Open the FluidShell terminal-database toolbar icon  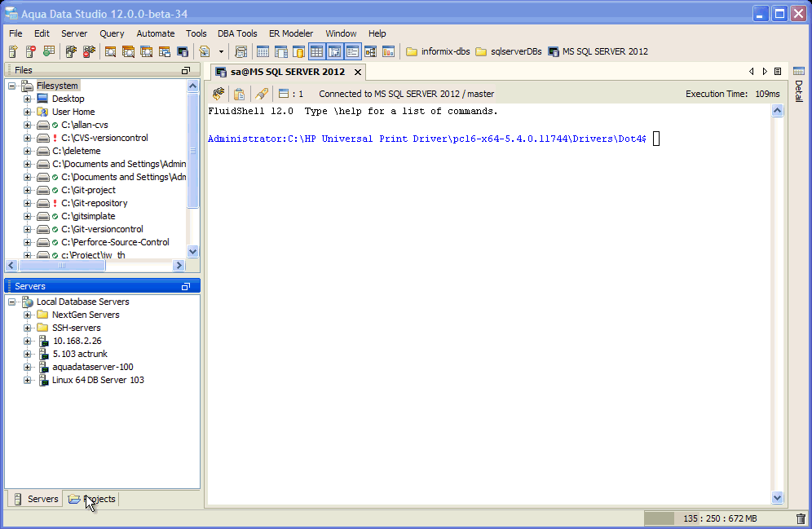coord(183,51)
